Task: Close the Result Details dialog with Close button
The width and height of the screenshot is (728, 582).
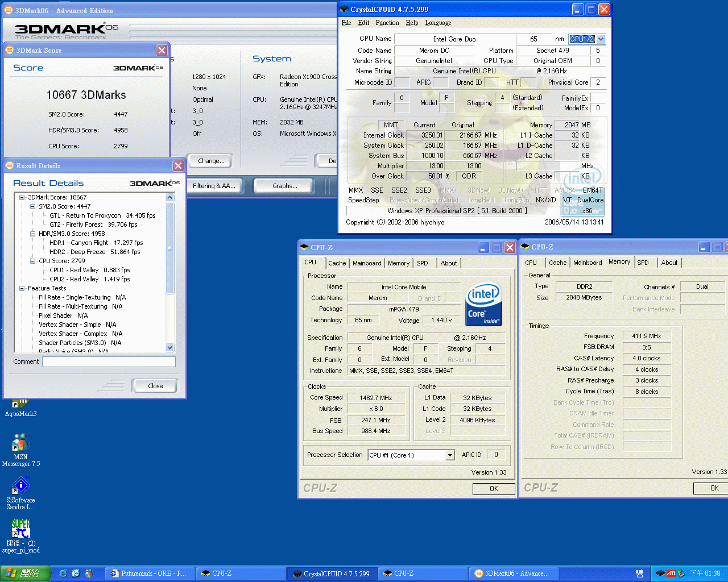Action: (x=155, y=386)
